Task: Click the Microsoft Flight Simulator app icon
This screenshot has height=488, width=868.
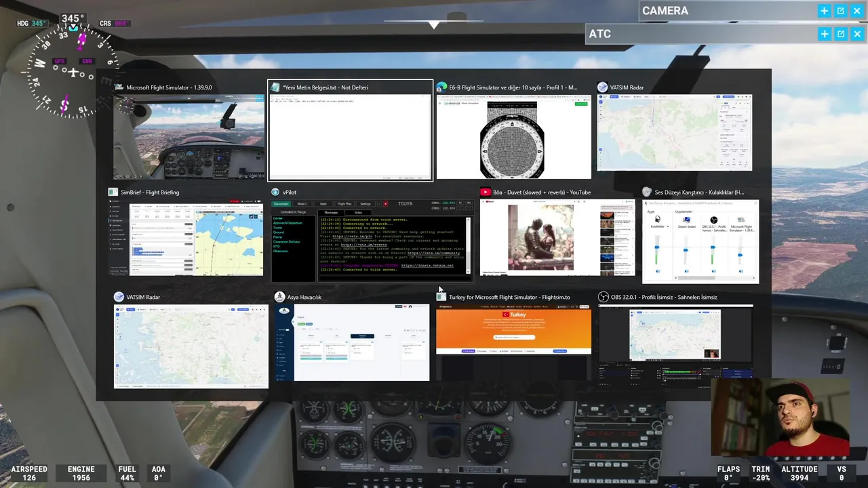Action: click(119, 87)
